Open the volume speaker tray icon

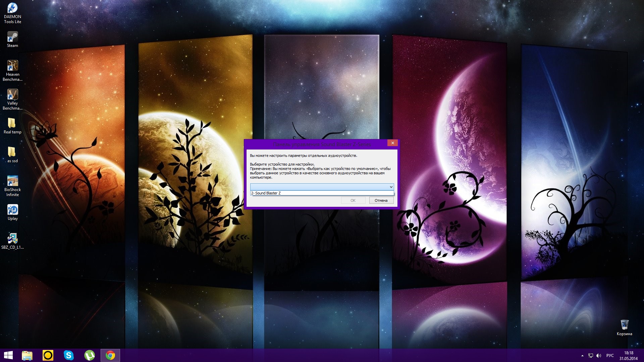[x=599, y=356]
